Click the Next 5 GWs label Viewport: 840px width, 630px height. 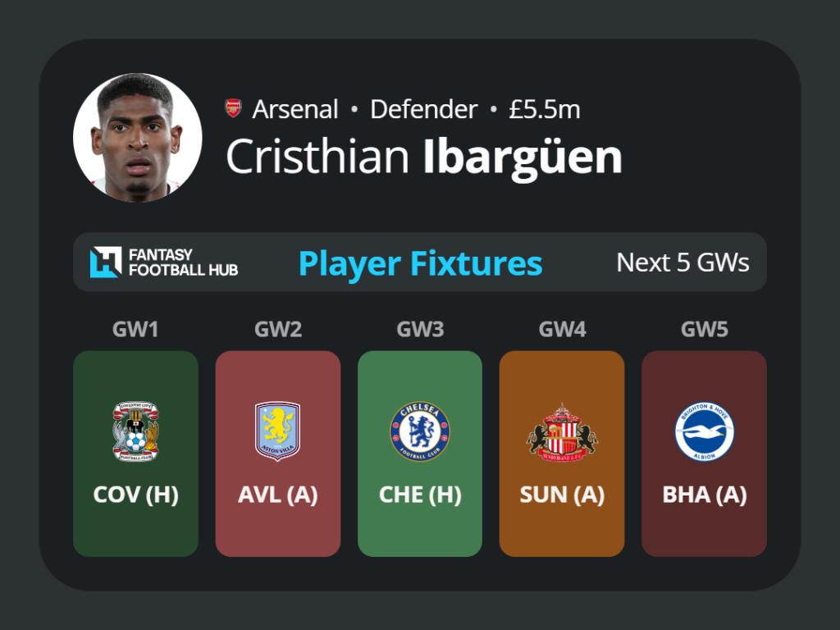click(682, 262)
